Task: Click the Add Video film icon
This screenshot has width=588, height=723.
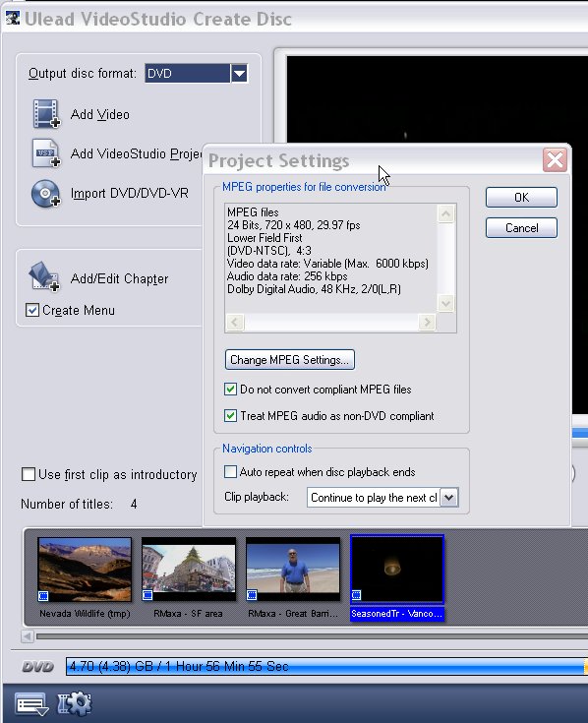Action: click(46, 113)
